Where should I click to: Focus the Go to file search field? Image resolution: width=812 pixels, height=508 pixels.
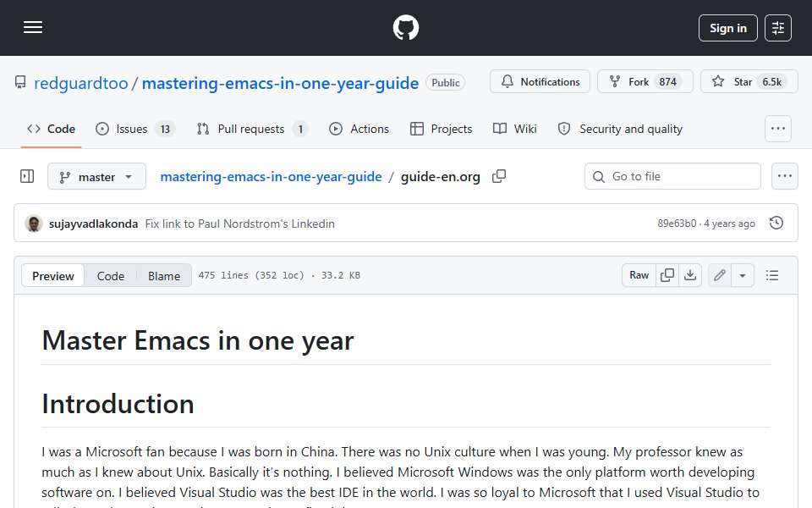[672, 177]
